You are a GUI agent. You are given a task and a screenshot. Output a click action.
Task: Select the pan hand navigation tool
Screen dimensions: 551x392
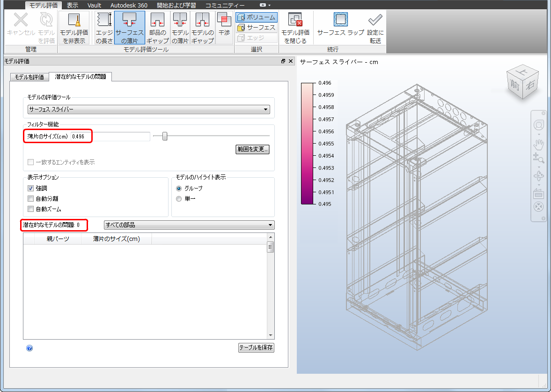[539, 144]
